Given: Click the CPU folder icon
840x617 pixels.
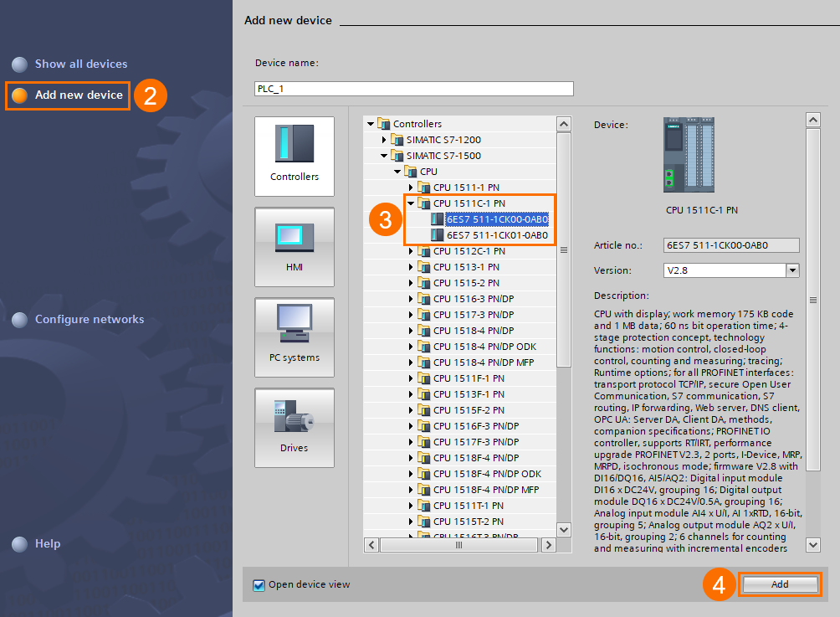Looking at the screenshot, I should (410, 172).
